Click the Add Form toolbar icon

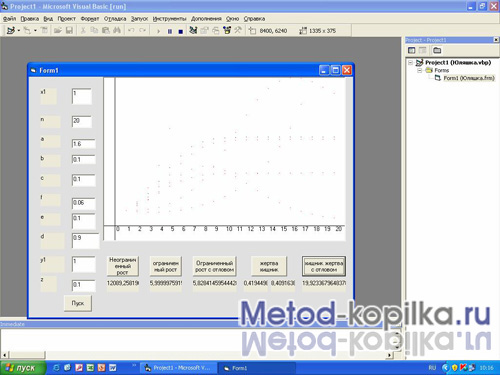27,31
